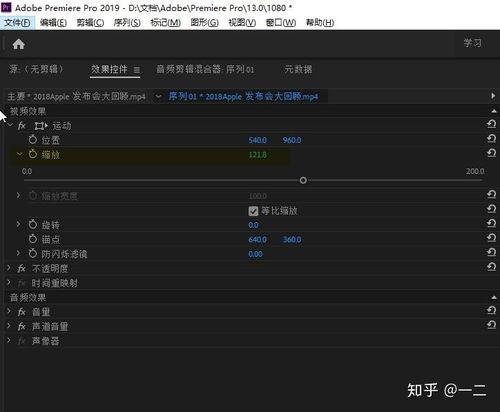
Task: Reset the Opacity (不透明度) effect
Action: pos(491,267)
